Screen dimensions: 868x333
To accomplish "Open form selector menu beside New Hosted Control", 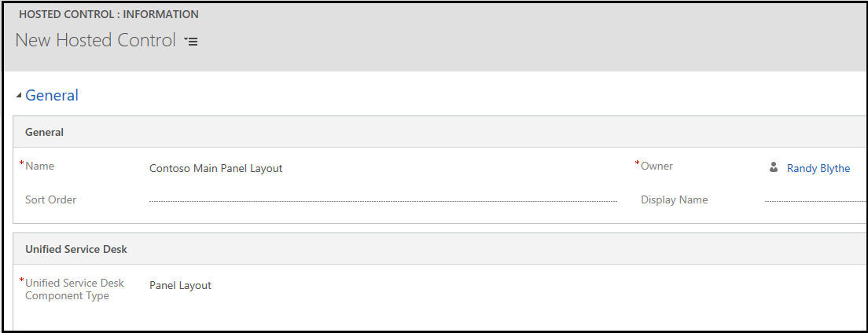I will (191, 42).
